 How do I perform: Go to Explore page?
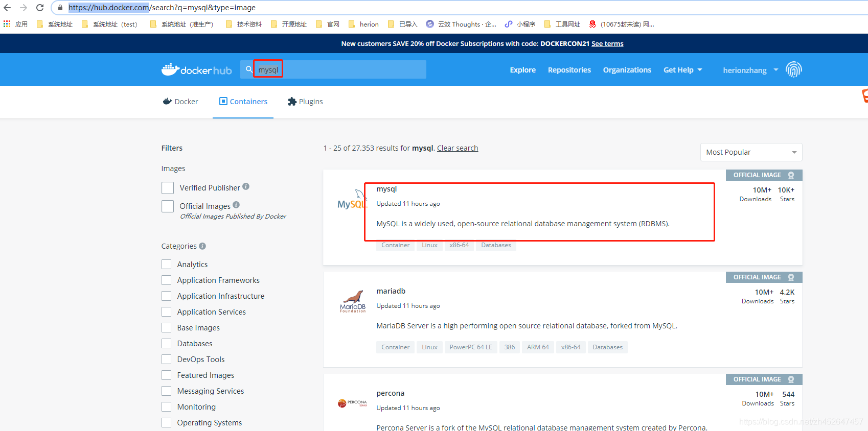point(523,70)
